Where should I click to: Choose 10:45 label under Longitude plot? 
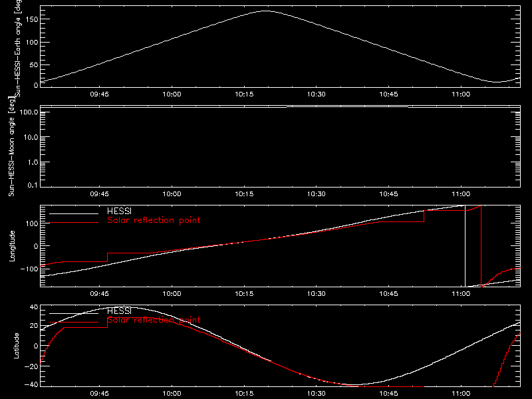388,294
